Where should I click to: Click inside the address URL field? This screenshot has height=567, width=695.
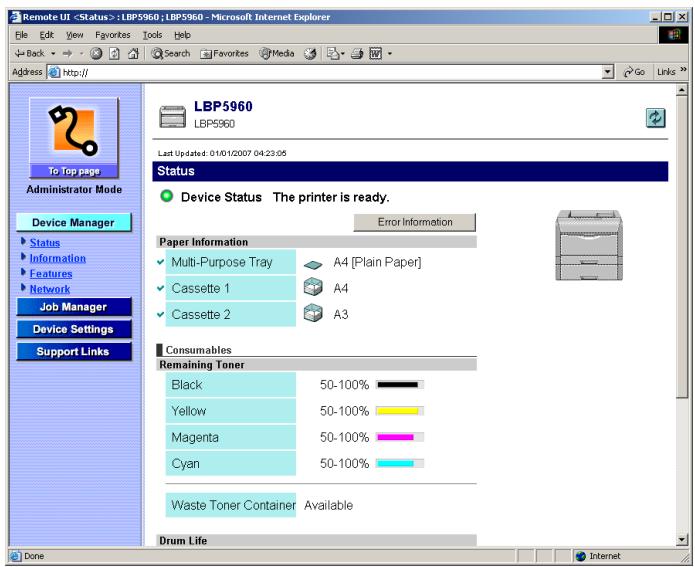tap(331, 72)
